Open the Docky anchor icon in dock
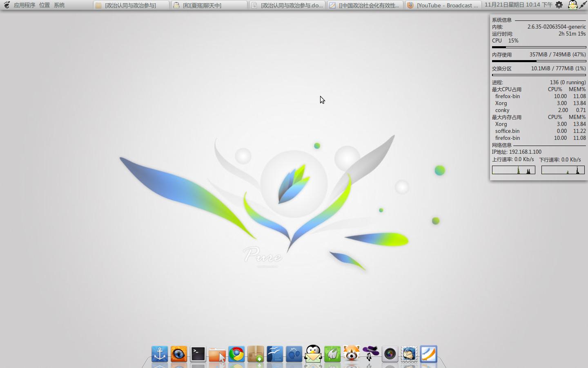The height and width of the screenshot is (368, 588). pos(160,354)
